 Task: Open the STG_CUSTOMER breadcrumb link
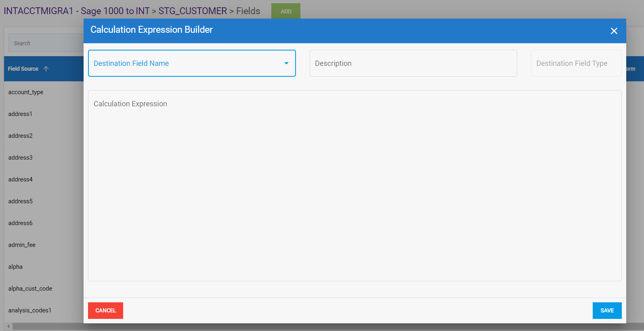tap(193, 11)
